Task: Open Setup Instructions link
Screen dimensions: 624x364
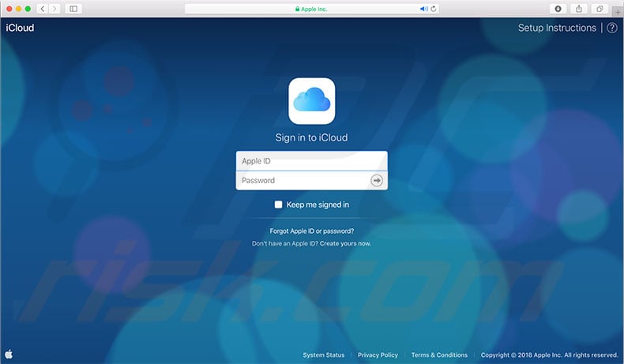Action: (x=557, y=28)
